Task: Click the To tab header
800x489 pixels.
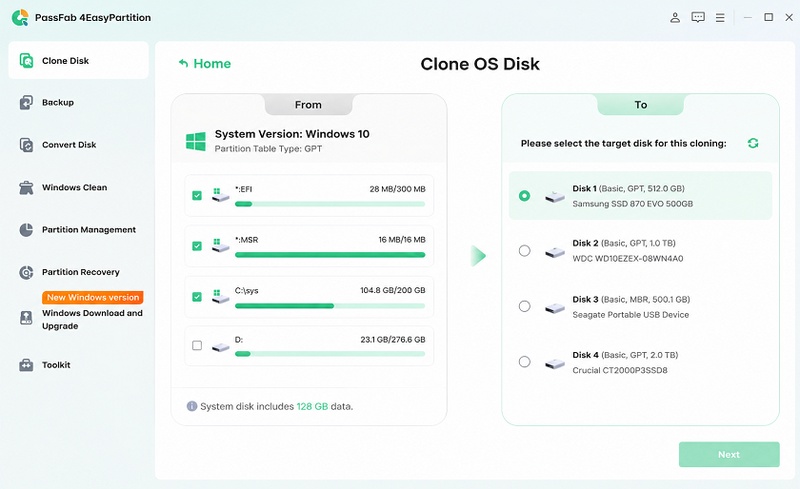Action: point(641,105)
